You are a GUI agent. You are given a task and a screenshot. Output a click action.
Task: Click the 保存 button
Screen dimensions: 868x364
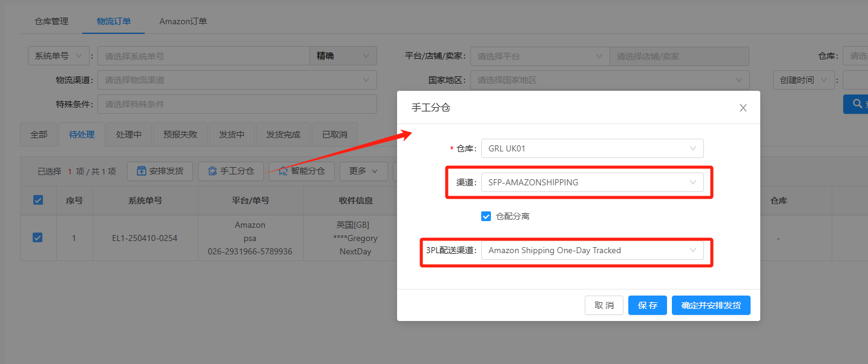click(x=648, y=305)
